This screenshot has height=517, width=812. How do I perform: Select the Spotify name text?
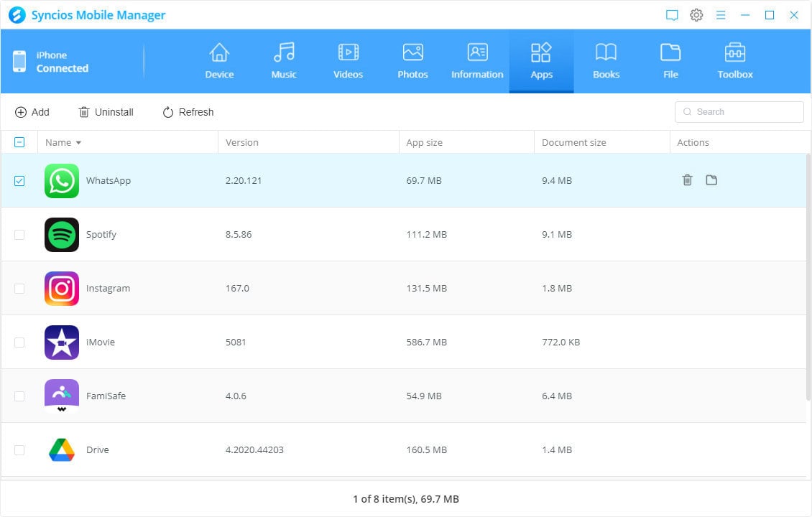tap(101, 234)
